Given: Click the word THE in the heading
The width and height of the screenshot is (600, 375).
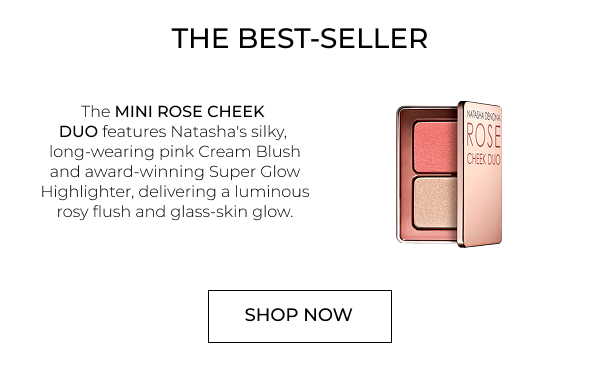Looking at the screenshot, I should pyautogui.click(x=200, y=38).
